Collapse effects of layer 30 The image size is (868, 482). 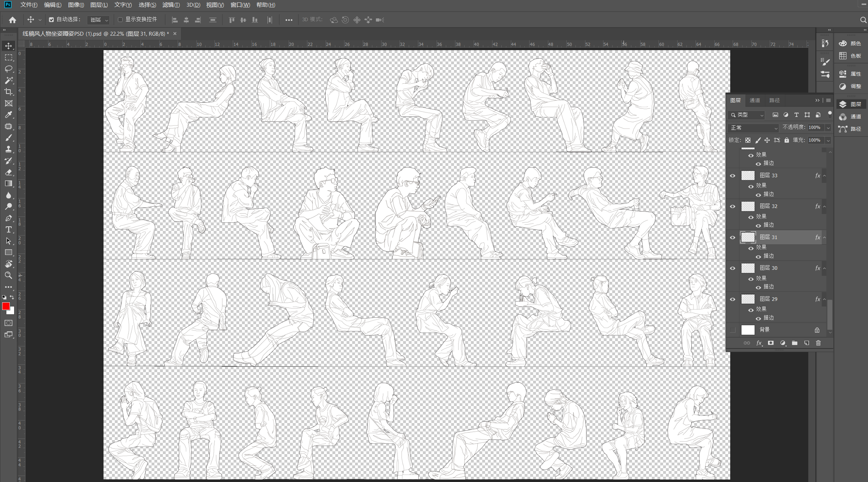pos(824,268)
